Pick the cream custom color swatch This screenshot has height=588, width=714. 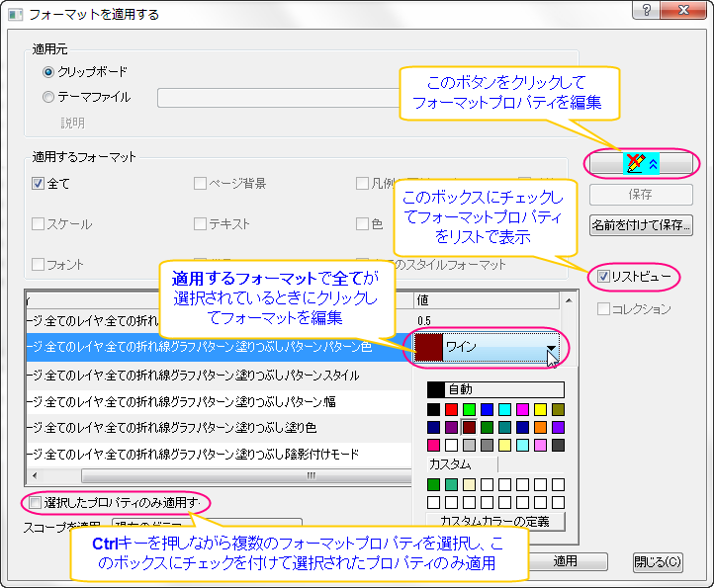[x=469, y=484]
